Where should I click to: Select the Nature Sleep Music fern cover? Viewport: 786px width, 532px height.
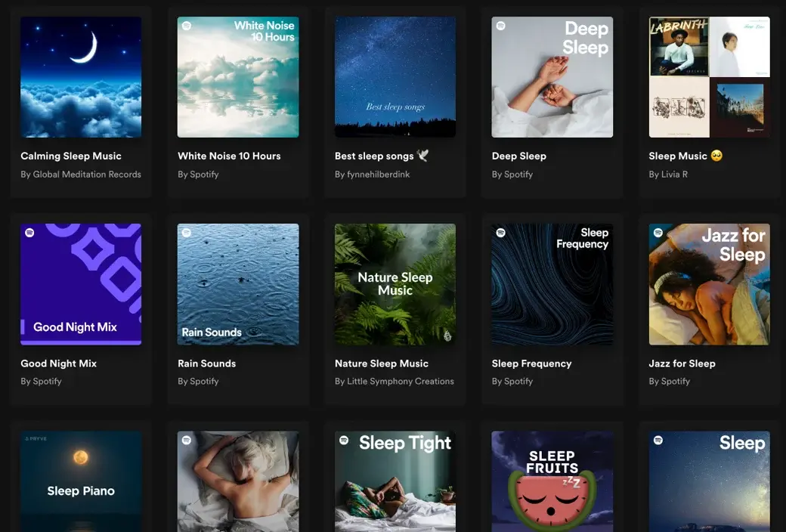click(x=395, y=284)
